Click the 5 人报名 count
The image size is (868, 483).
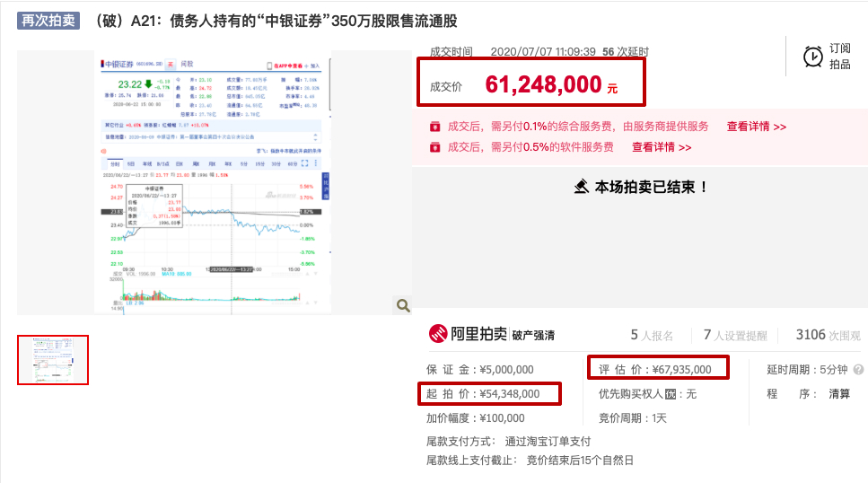coord(652,335)
